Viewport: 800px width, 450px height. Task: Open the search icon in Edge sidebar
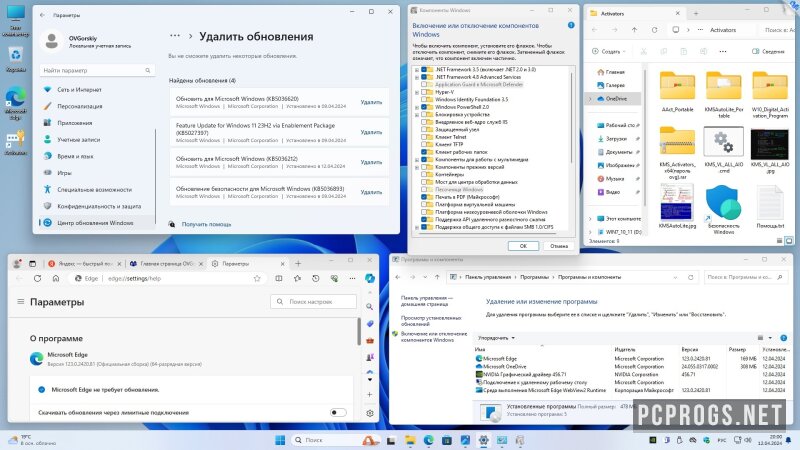tap(369, 307)
